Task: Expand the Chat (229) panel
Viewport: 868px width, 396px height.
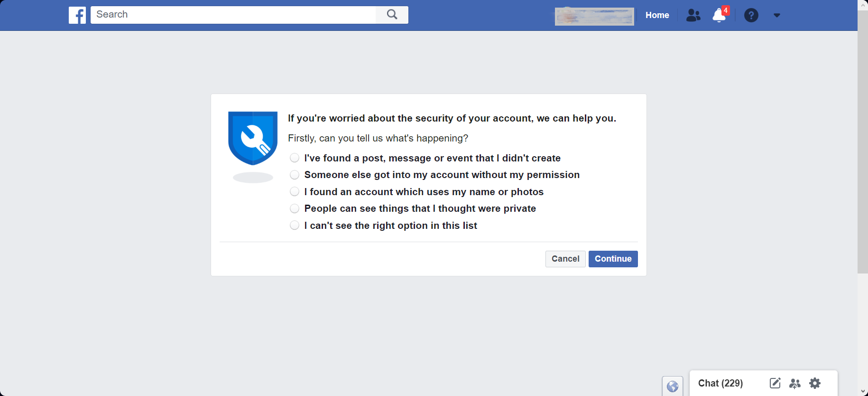Action: (720, 383)
